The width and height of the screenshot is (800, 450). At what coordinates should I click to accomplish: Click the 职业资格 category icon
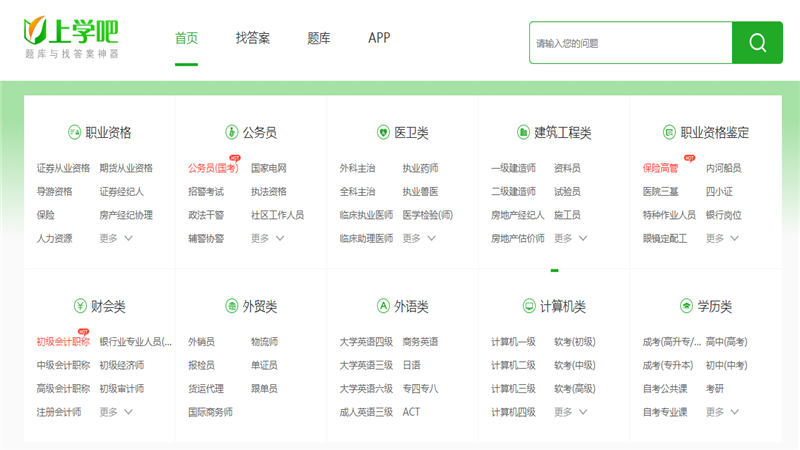(x=74, y=133)
